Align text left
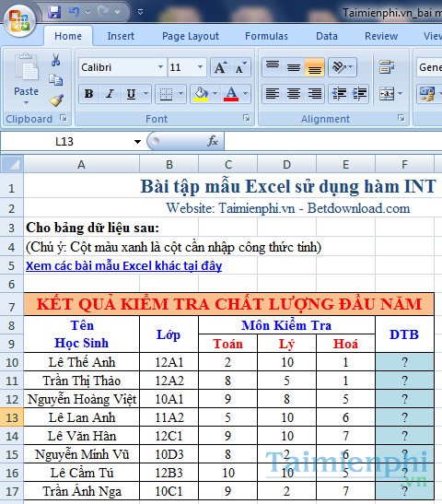Screen dimensions: 442x504 [273, 94]
